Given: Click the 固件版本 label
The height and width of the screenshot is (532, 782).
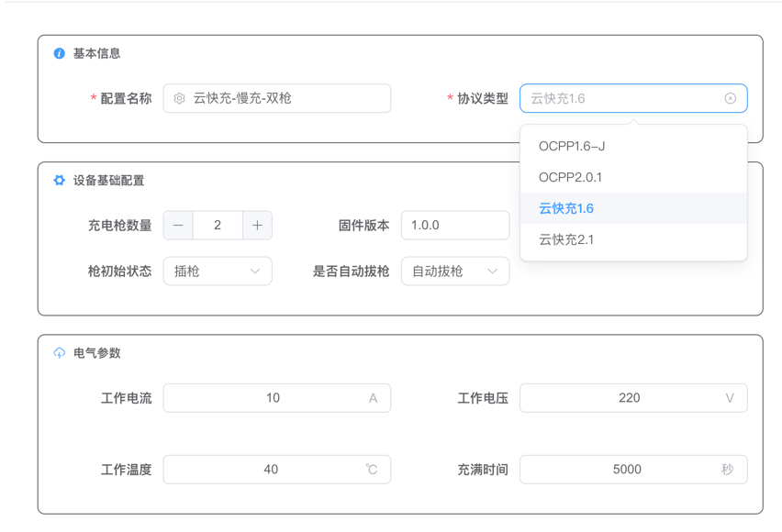Looking at the screenshot, I should click(364, 226).
